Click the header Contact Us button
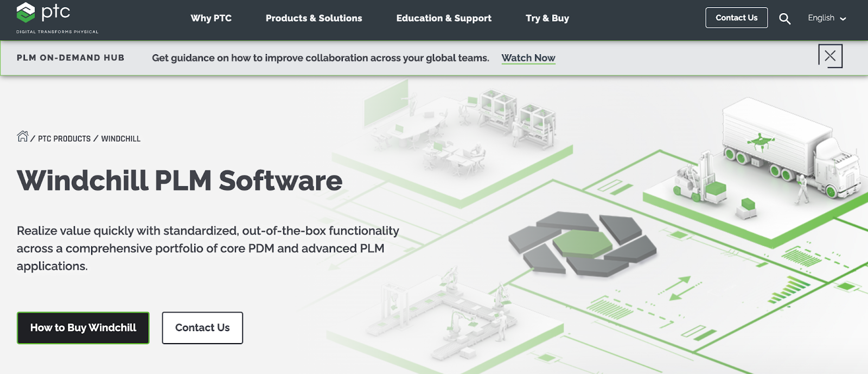The height and width of the screenshot is (374, 868). point(736,18)
